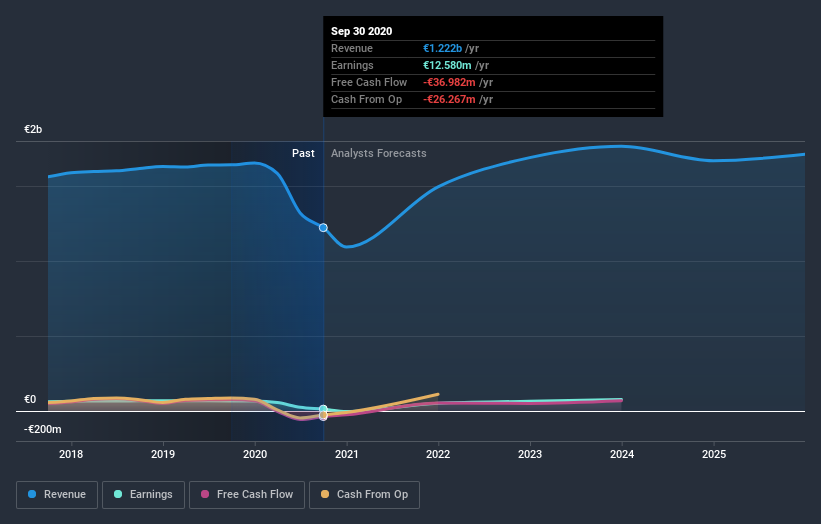Click the Analysts Forecasts label

coord(379,153)
